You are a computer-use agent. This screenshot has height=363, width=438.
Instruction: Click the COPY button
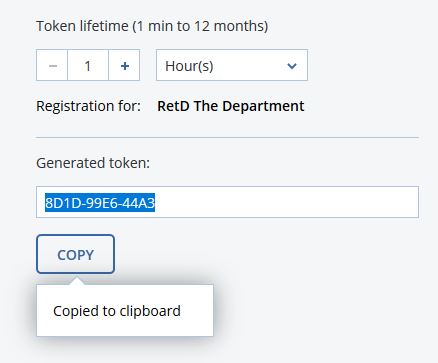point(76,254)
